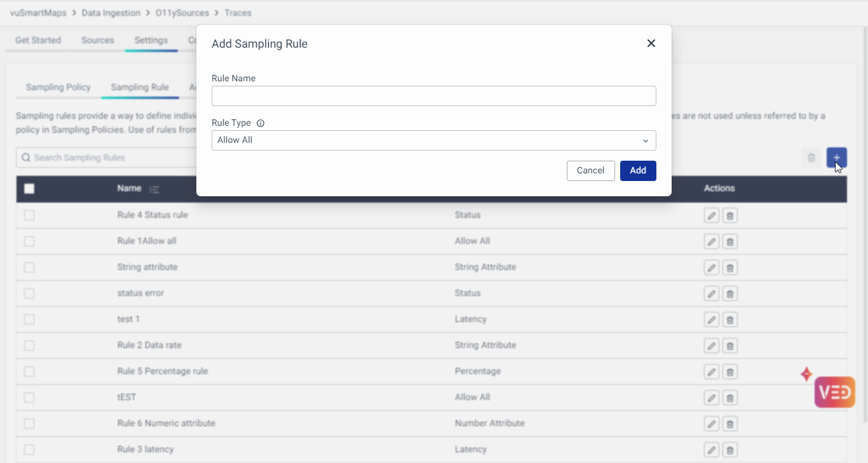Viewport: 868px width, 463px height.
Task: Delete the Rule 1Allow all row
Action: coord(729,242)
